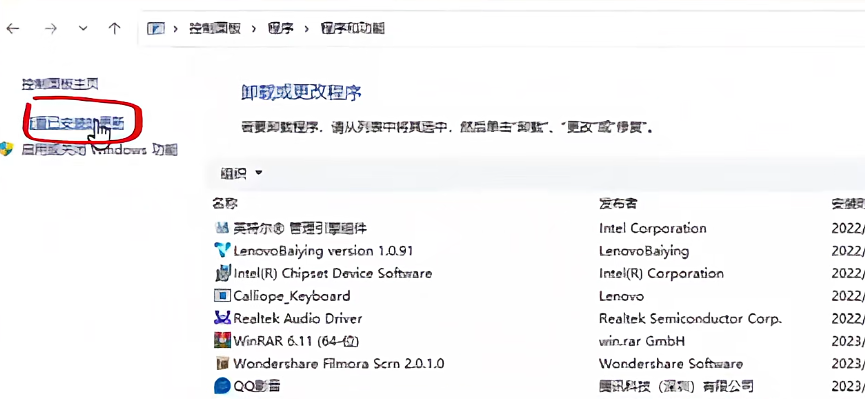Open 启用或关闭 Windows 功能 link
Image resolution: width=865 pixels, height=399 pixels.
[x=99, y=150]
